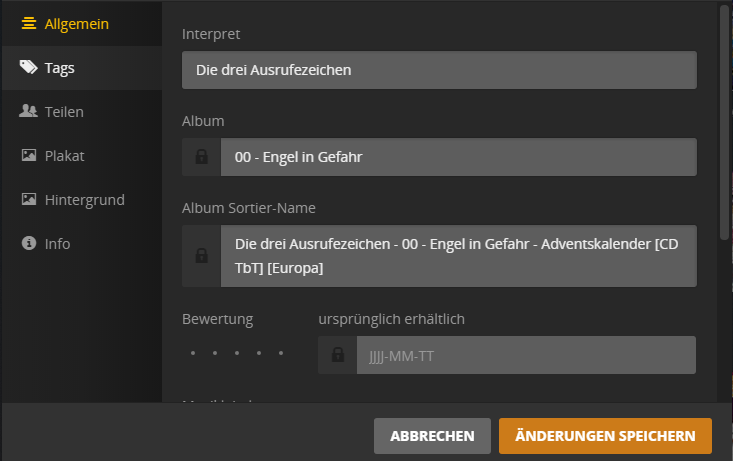This screenshot has height=461, width=733.
Task: Switch to the Tags section
Action: (60, 68)
